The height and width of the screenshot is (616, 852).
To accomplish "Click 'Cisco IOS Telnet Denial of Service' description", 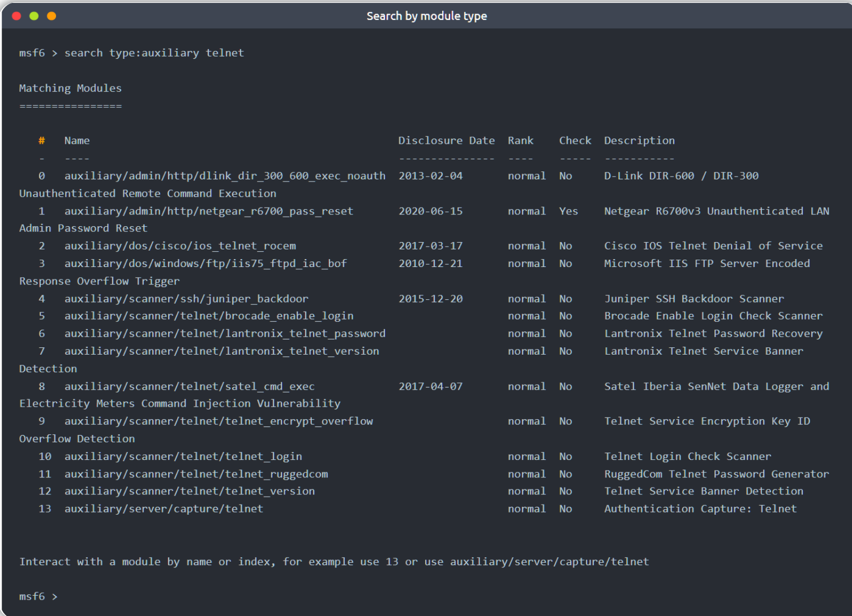I will pyautogui.click(x=713, y=246).
